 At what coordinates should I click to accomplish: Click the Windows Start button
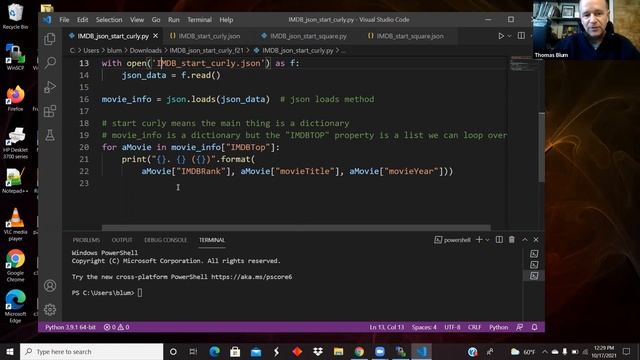click(x=10, y=351)
